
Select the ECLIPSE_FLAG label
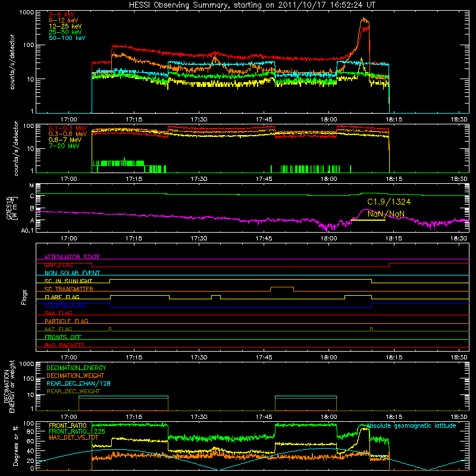point(65,305)
